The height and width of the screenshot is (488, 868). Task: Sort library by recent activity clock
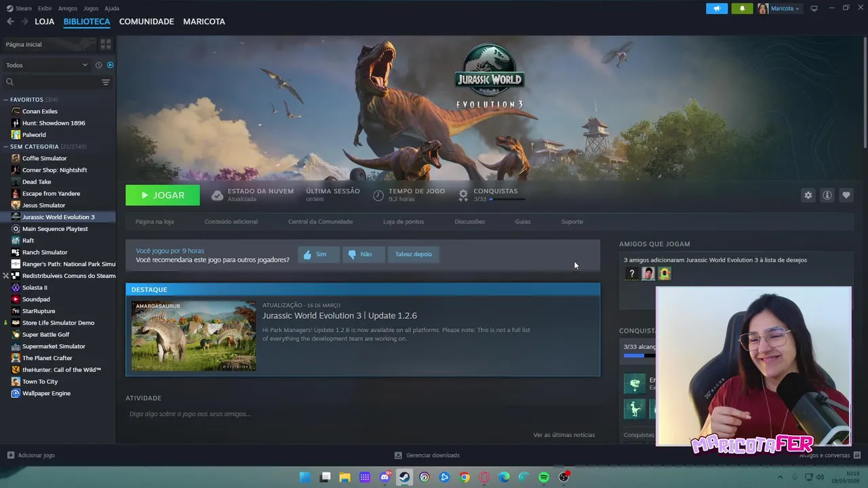(98, 65)
